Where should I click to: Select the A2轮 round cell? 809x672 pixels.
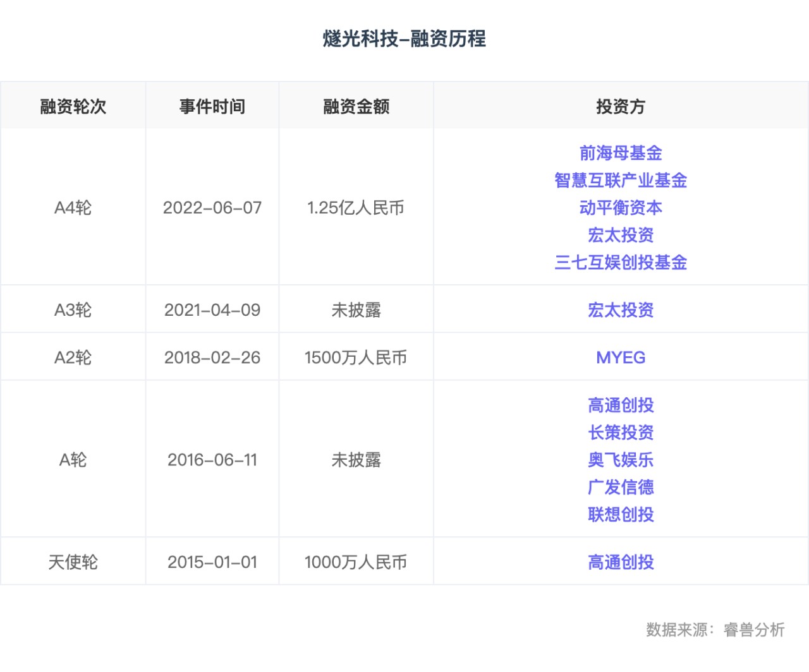point(73,357)
